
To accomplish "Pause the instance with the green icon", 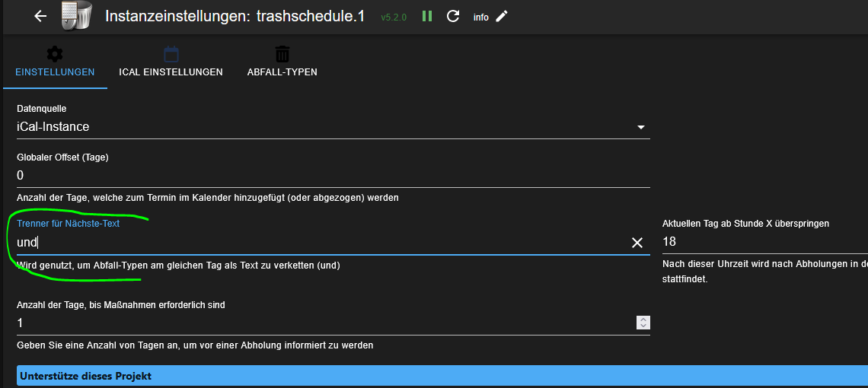I will point(427,16).
